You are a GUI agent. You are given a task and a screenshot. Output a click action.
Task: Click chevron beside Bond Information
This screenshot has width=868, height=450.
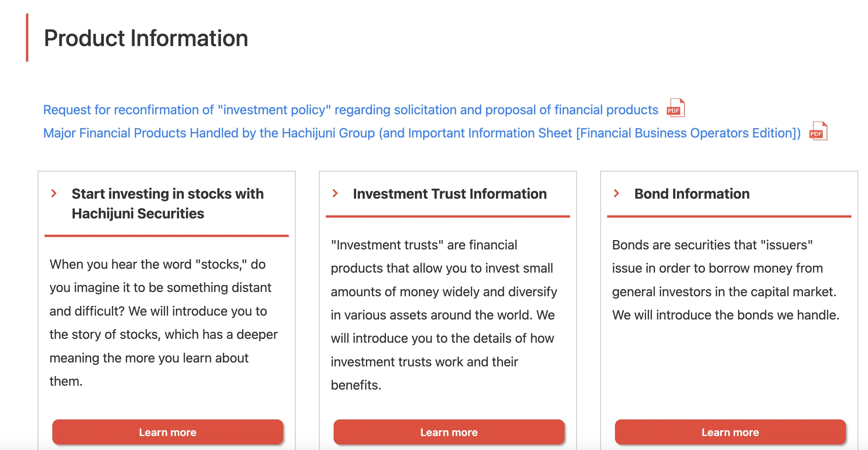617,193
